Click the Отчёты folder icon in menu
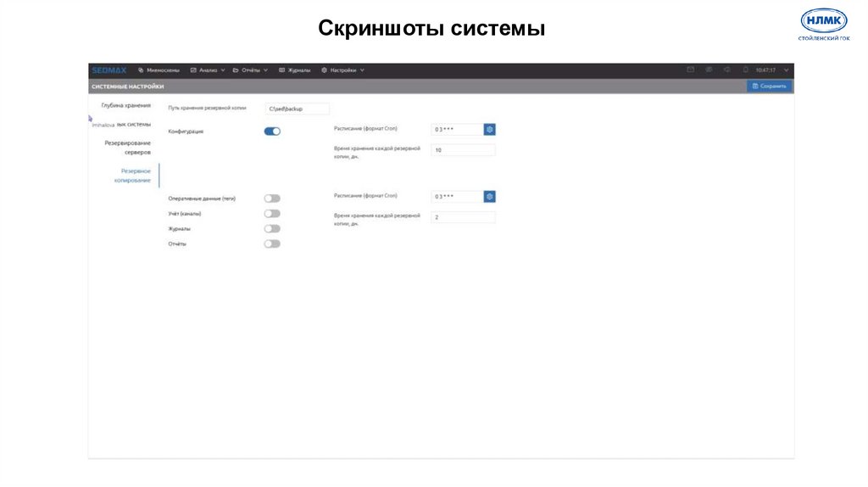This screenshot has height=487, width=868. coord(236,70)
